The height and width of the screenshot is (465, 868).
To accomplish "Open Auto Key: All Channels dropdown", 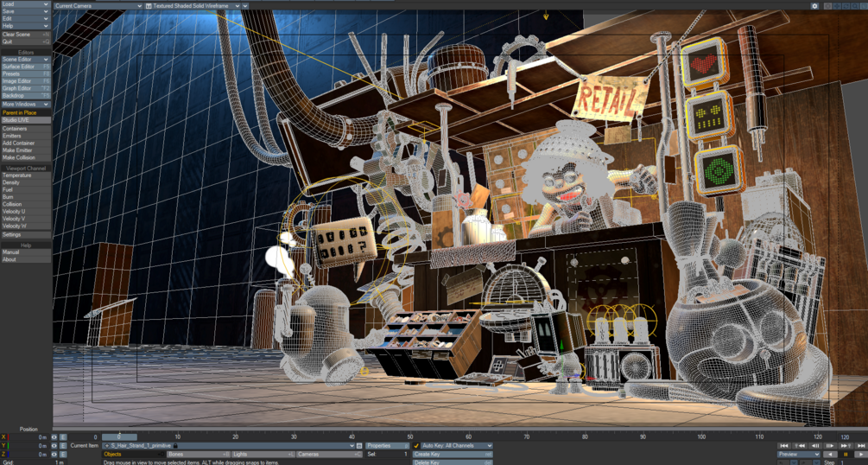I will pos(457,446).
